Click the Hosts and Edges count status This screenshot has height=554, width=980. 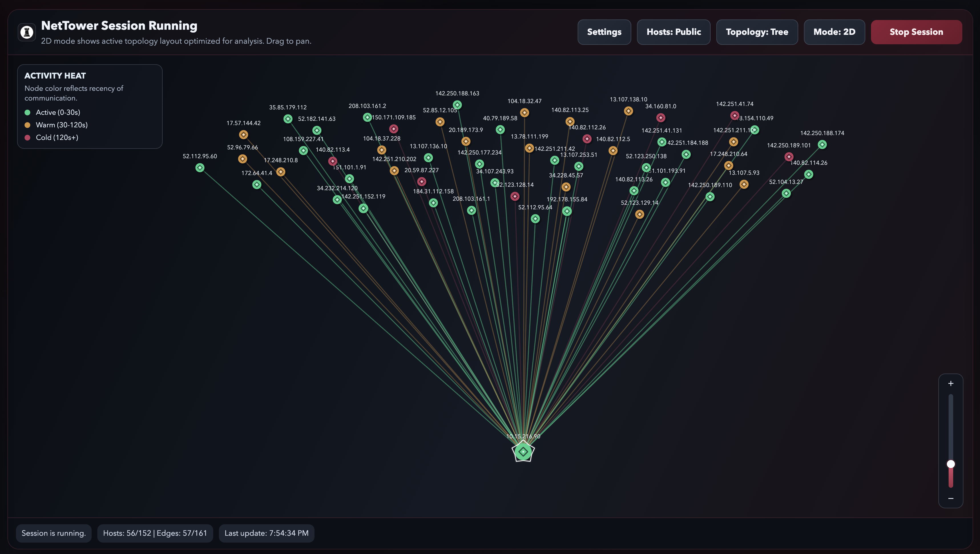pos(155,533)
